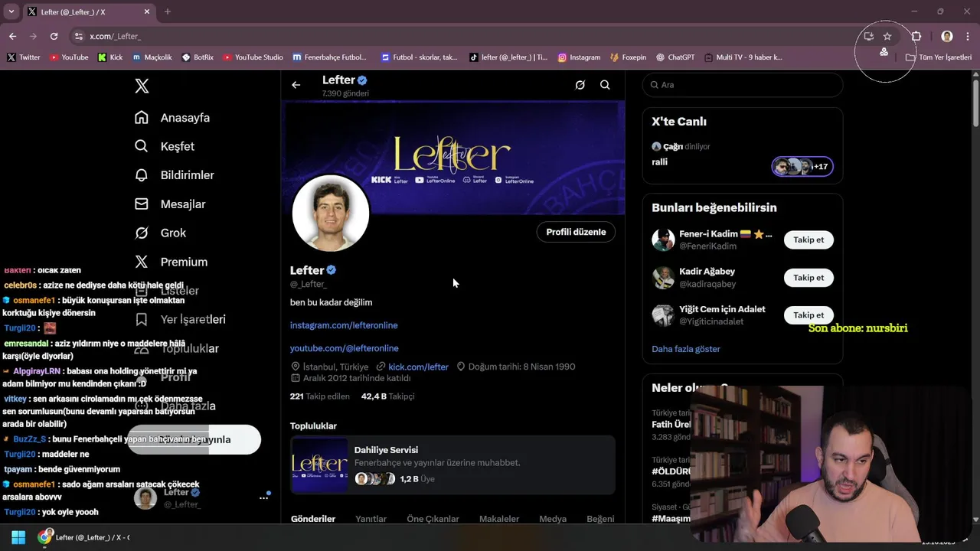Screen dimensions: 980x551
Task: Switch to the Yanıtlar tab
Action: coord(371,519)
